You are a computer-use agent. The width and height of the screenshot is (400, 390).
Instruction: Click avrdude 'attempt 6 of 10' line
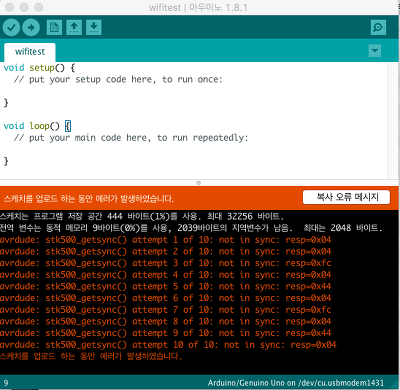tap(166, 298)
